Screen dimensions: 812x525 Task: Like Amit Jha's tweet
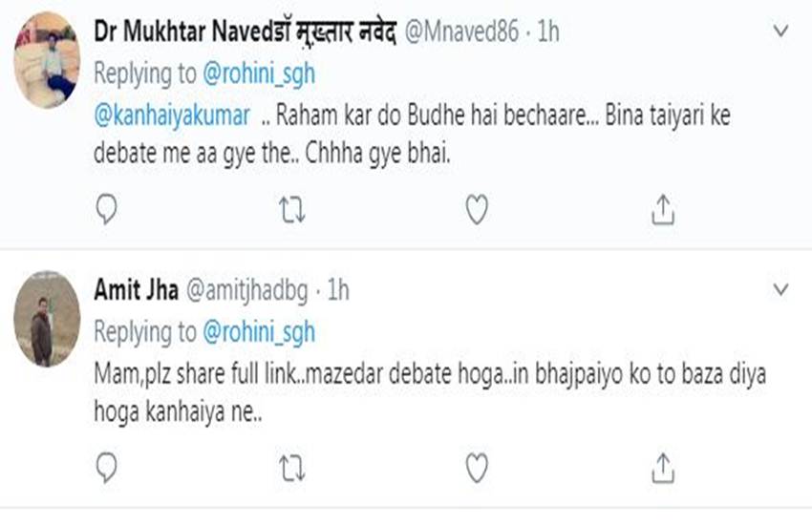click(x=477, y=467)
